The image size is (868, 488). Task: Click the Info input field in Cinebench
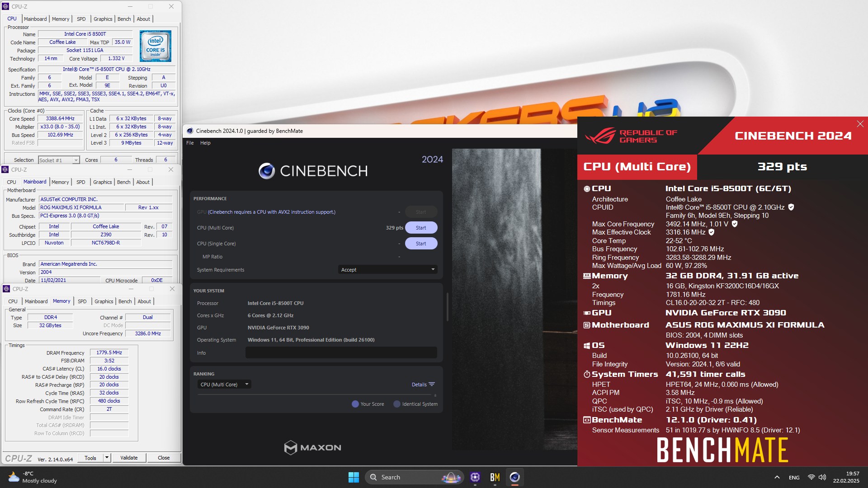click(x=341, y=353)
